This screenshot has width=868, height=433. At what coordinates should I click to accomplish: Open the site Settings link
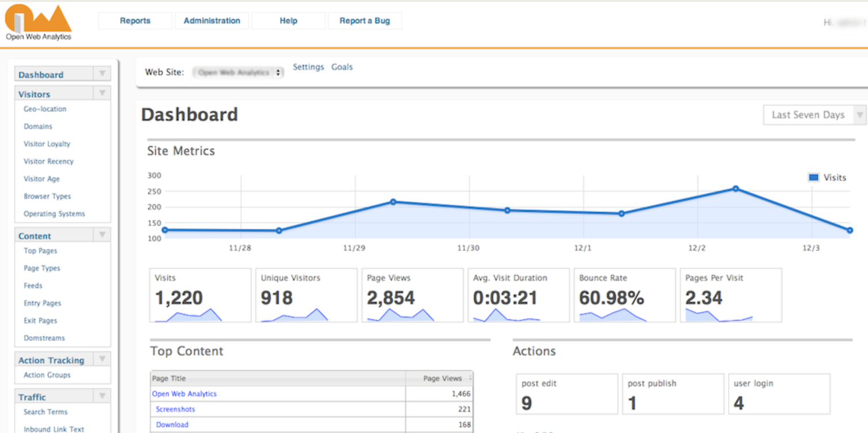pos(308,67)
